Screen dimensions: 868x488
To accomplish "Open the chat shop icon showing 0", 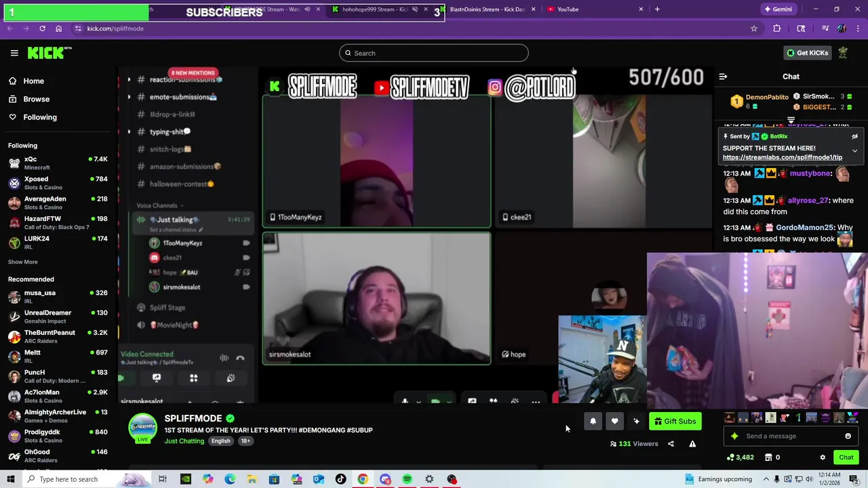I will click(772, 457).
